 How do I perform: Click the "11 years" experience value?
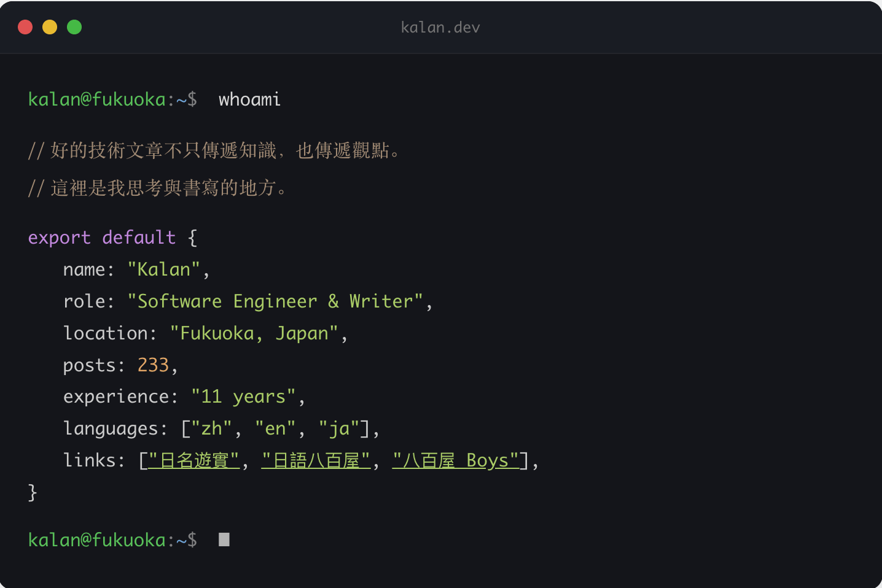click(243, 397)
